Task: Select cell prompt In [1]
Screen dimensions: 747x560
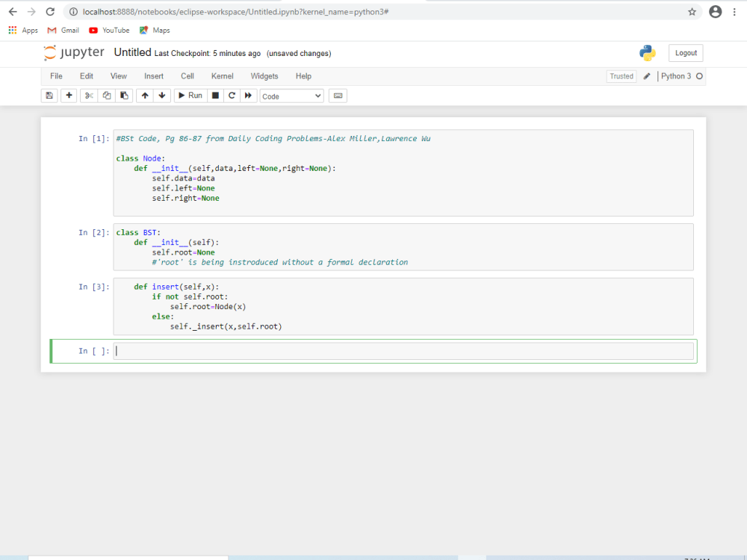Action: [x=94, y=139]
